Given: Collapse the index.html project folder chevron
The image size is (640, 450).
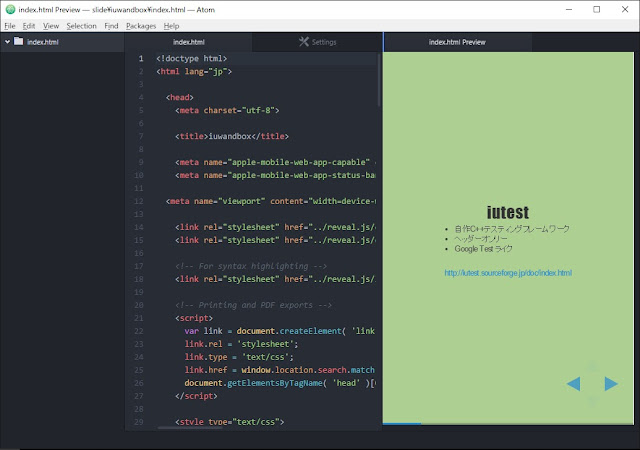Looking at the screenshot, I should [7, 42].
